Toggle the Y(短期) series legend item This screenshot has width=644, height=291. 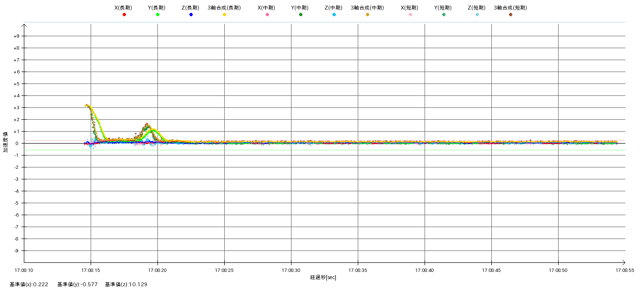click(x=443, y=8)
